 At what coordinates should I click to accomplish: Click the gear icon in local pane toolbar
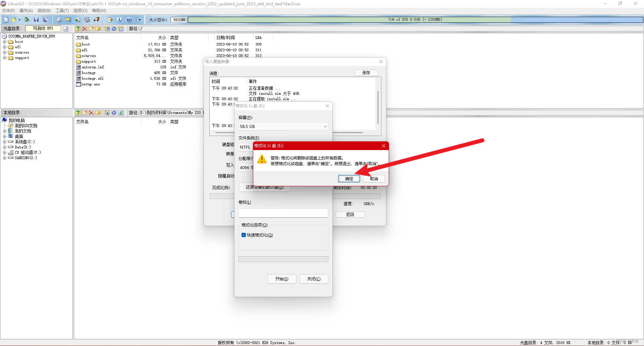tap(114, 113)
